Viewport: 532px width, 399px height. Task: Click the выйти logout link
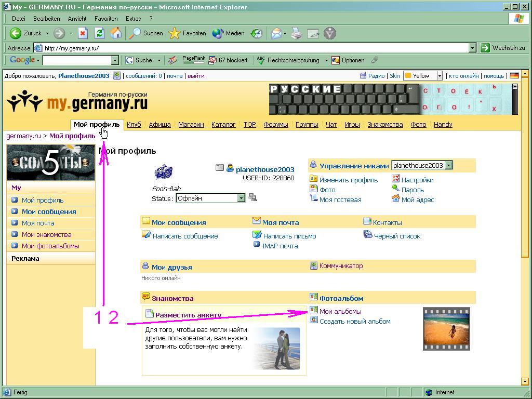196,76
